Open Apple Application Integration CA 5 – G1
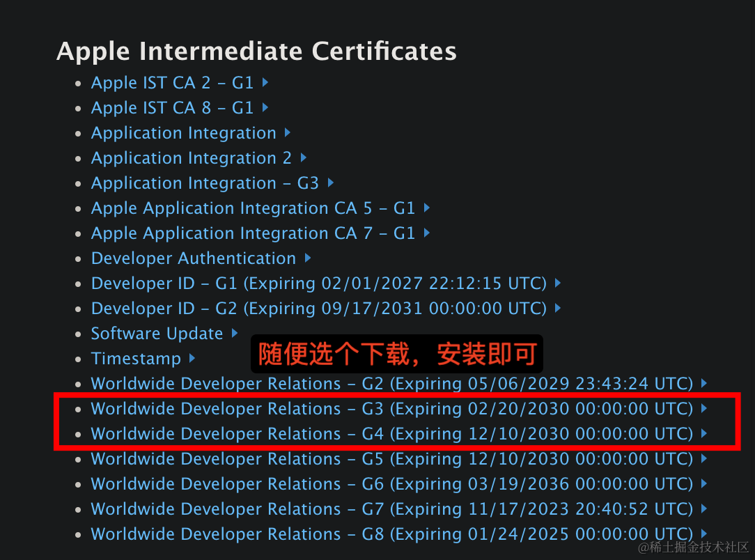 point(253,208)
